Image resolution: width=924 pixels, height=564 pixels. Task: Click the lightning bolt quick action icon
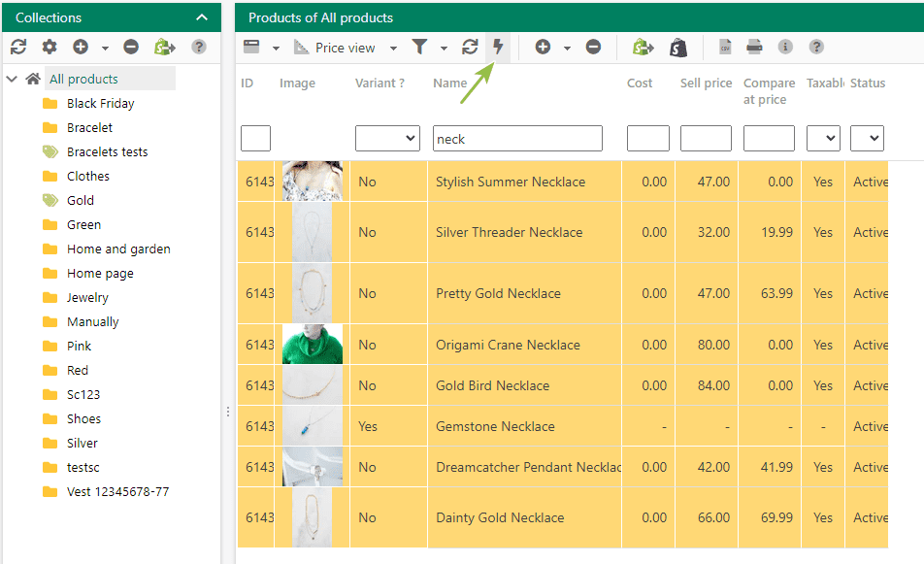click(498, 47)
